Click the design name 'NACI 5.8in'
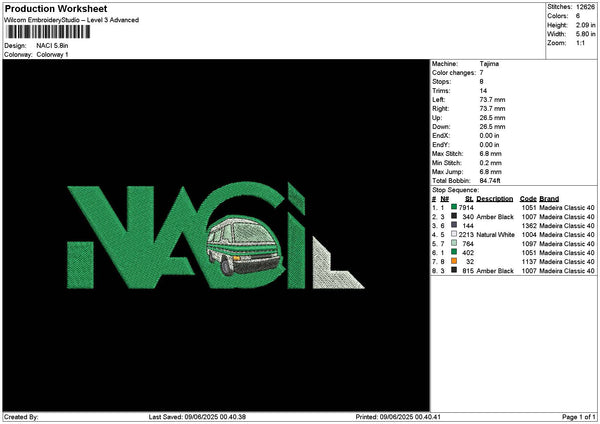The height and width of the screenshot is (424, 600). pyautogui.click(x=52, y=46)
